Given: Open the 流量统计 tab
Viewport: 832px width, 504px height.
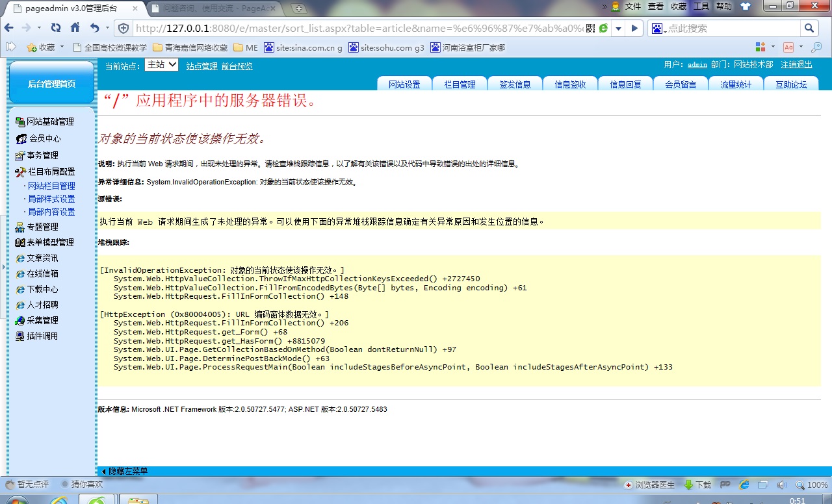Looking at the screenshot, I should tap(735, 84).
